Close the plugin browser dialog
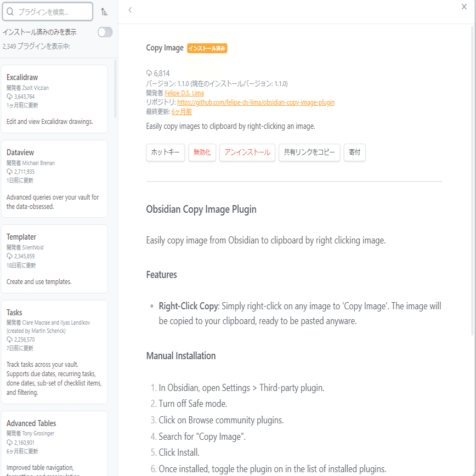 464,7
